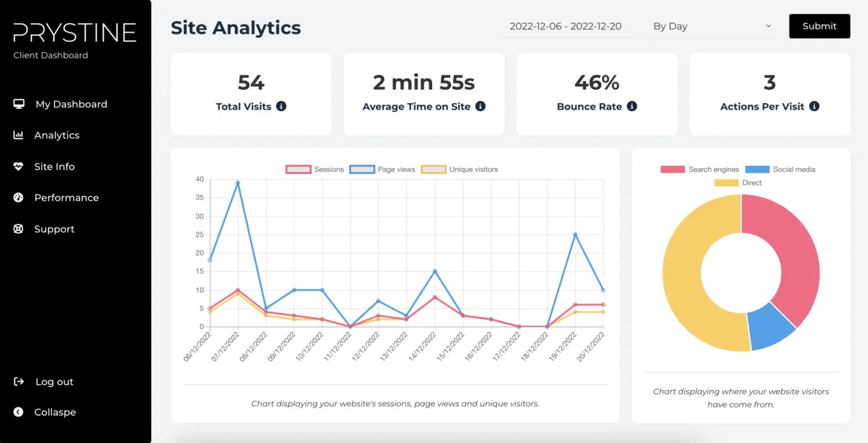
Task: Log out of the dashboard
Action: tap(54, 381)
